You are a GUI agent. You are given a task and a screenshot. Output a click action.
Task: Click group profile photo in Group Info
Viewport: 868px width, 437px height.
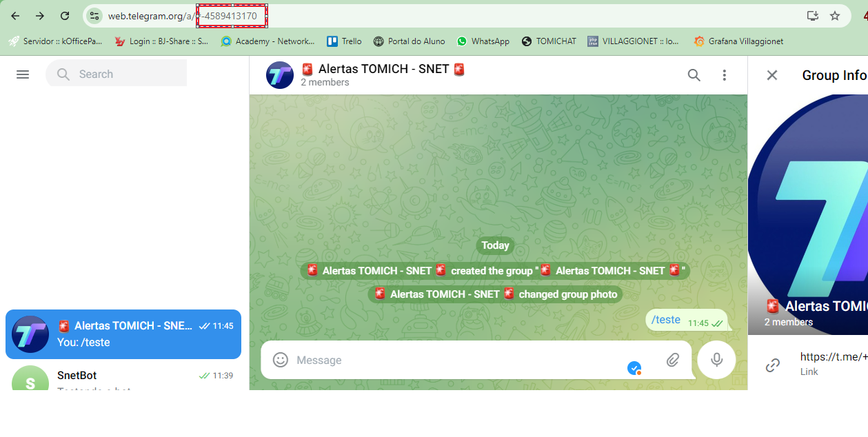pos(808,214)
